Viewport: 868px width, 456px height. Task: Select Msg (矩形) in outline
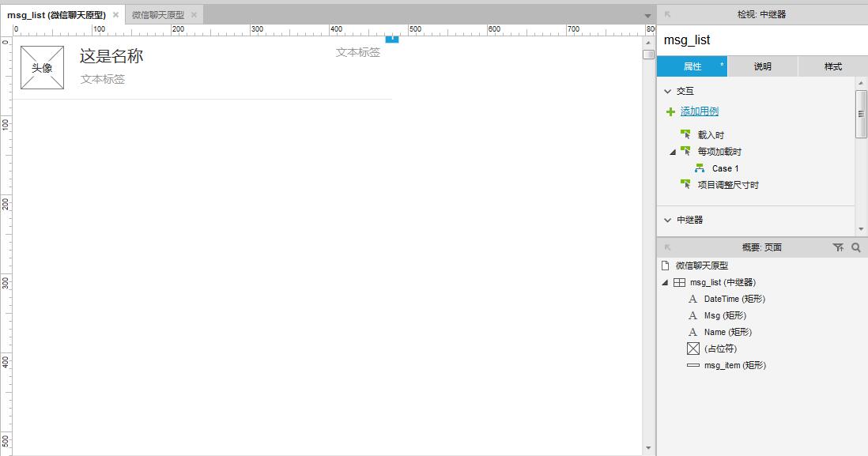coord(725,315)
